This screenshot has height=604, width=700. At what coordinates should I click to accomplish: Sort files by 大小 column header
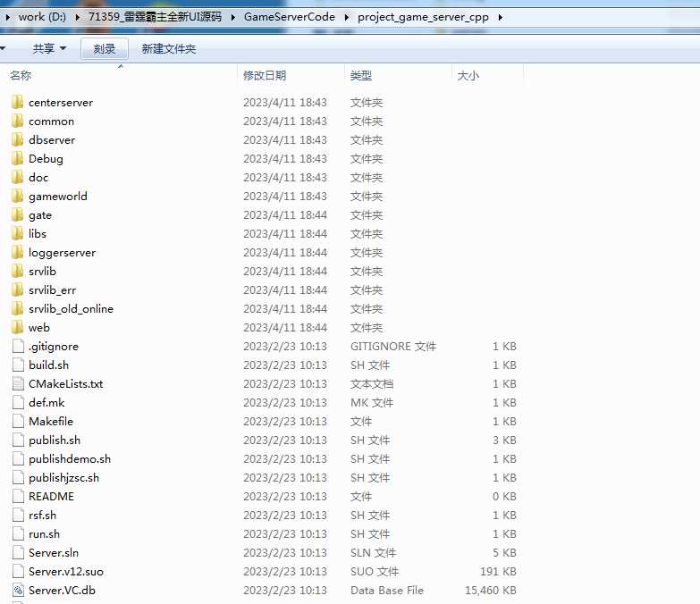click(x=468, y=76)
